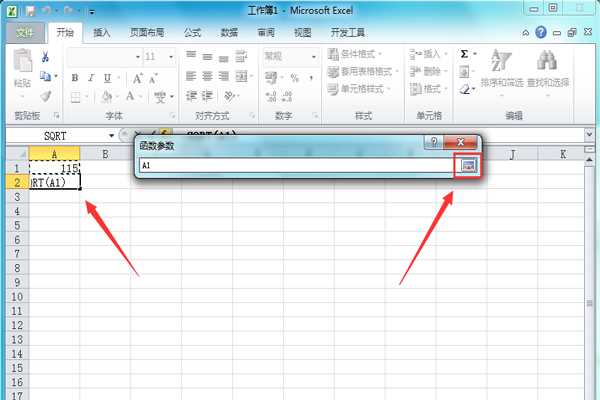Select column B header

tap(105, 154)
